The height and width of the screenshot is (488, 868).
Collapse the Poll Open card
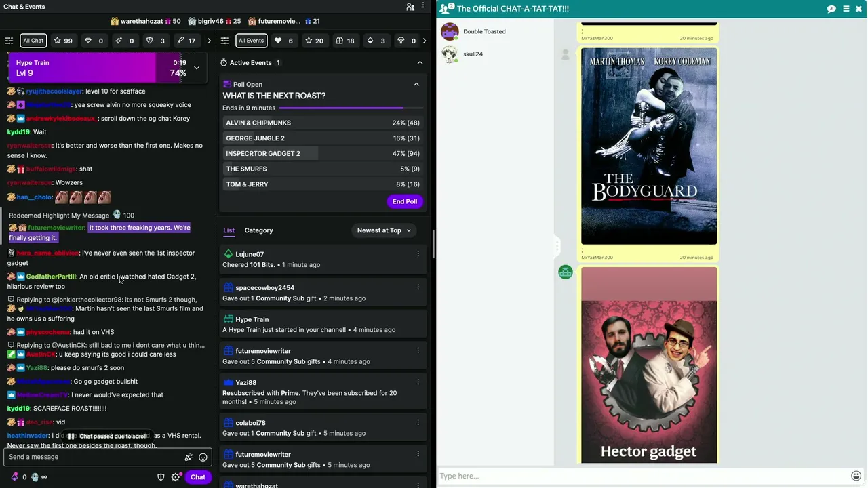tap(416, 85)
